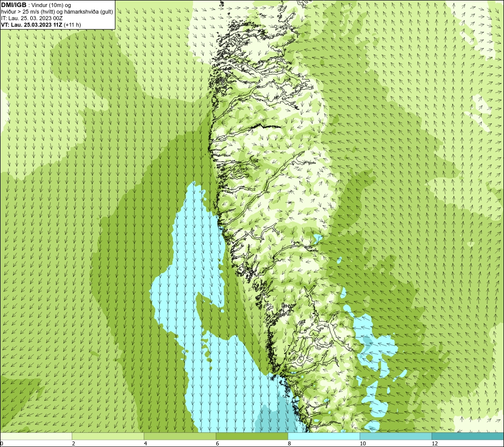504x447 pixels.
Task: Click the 6-8 m/s dark green legend swatch
Action: [252, 436]
